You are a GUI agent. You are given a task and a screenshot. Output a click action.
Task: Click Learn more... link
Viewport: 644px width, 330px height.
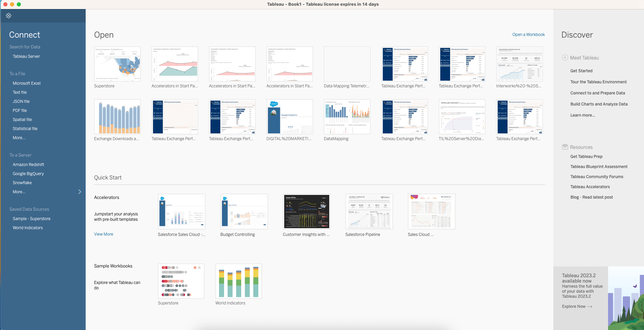pyautogui.click(x=583, y=115)
